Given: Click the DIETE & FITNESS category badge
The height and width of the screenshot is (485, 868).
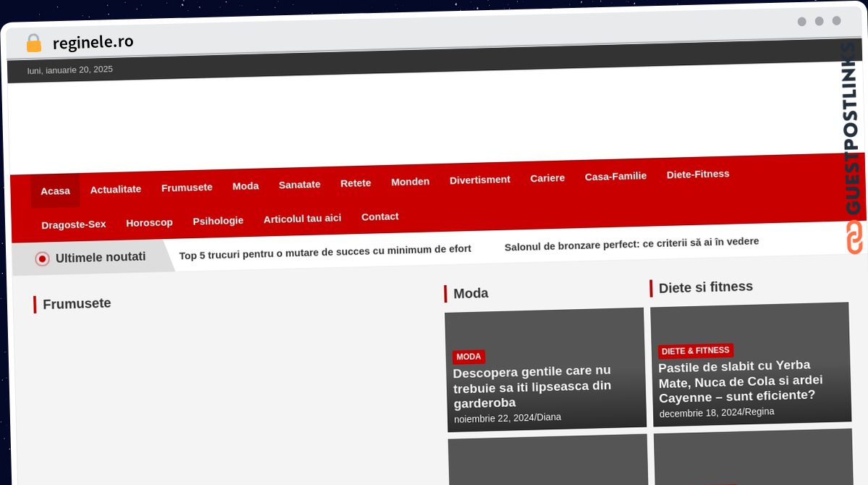Looking at the screenshot, I should pos(695,351).
